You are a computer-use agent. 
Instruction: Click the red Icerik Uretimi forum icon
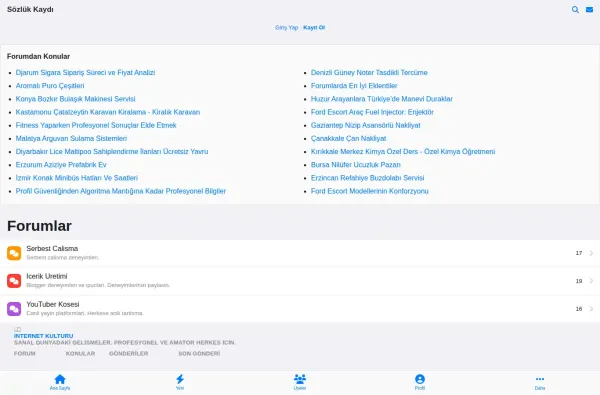14,281
